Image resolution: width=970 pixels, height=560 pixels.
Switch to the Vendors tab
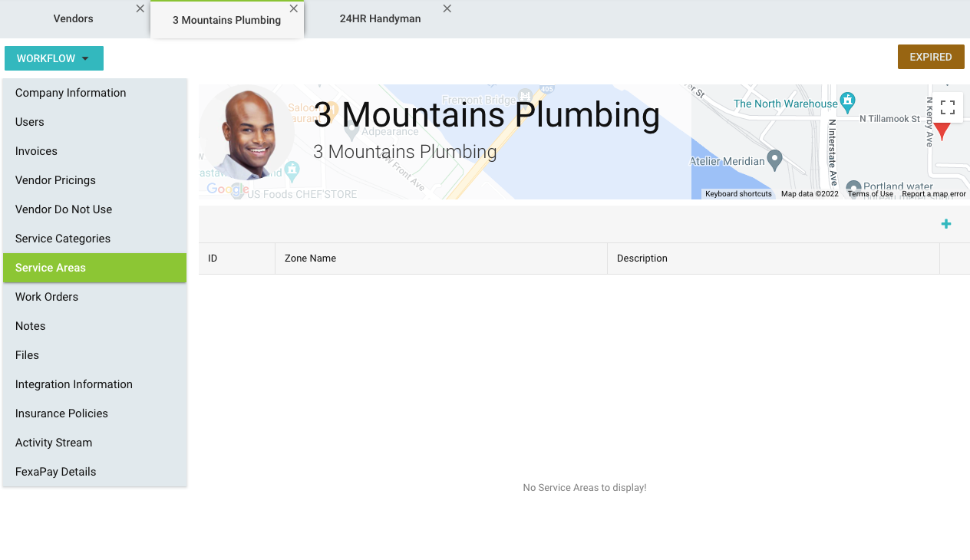pos(73,19)
